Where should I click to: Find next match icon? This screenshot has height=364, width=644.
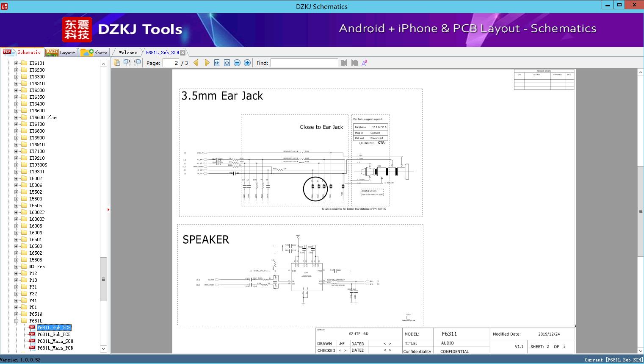(354, 63)
